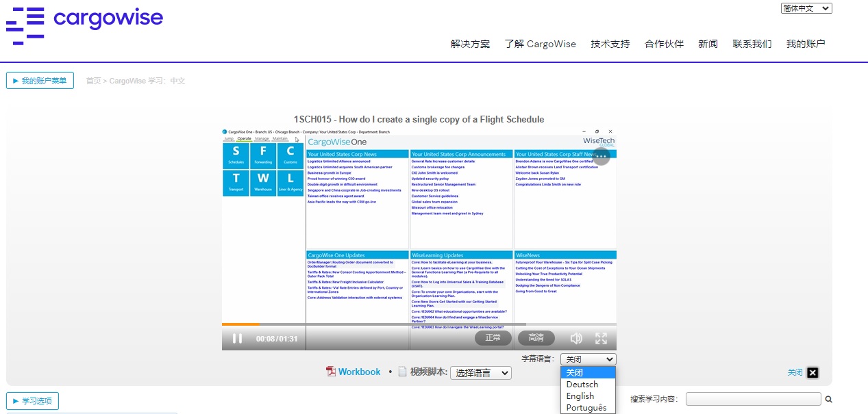
Task: Select the Warehouse module tile
Action: point(263,183)
